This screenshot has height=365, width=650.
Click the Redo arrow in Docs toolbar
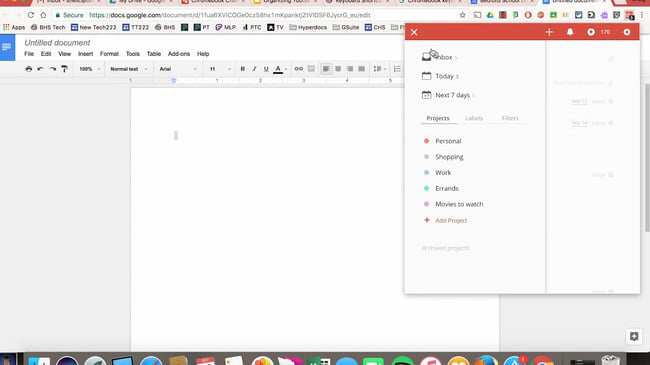[x=53, y=69]
